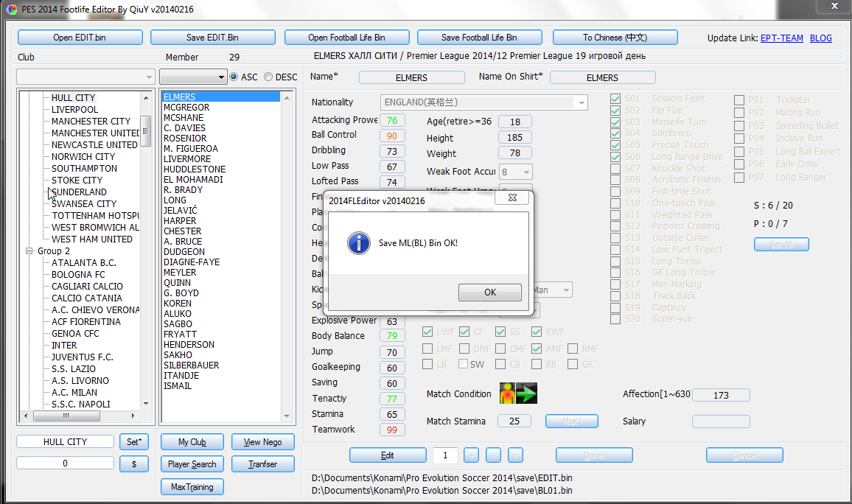Select DESC sort order
852x504 pixels.
click(x=268, y=77)
